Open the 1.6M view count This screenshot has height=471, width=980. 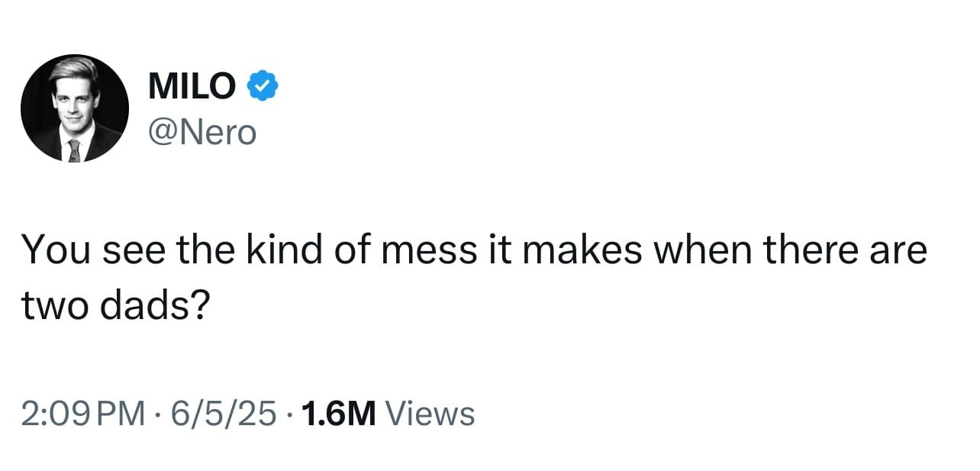point(339,414)
